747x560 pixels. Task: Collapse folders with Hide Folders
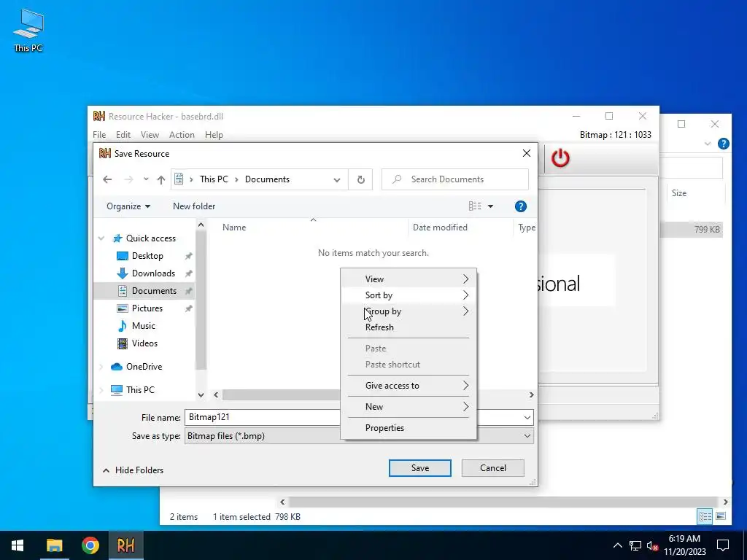(133, 470)
